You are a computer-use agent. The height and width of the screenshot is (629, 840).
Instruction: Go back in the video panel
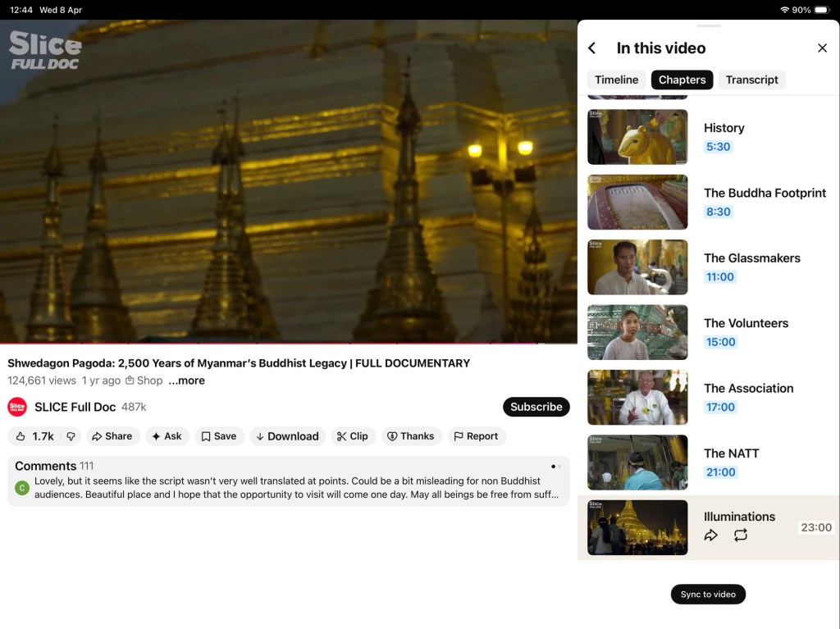point(592,48)
